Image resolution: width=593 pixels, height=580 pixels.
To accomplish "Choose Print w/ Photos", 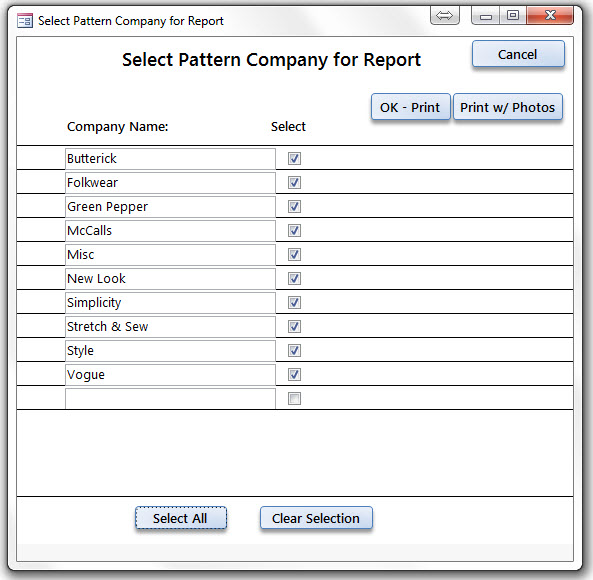I will tap(508, 107).
